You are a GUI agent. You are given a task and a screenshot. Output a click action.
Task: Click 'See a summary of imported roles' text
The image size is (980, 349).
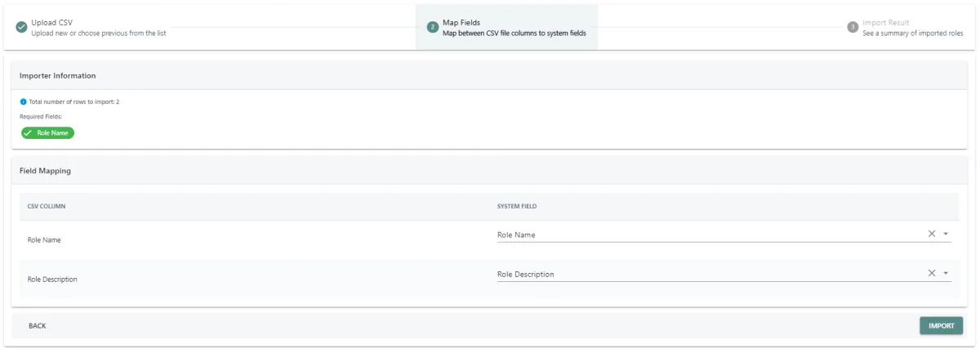913,34
